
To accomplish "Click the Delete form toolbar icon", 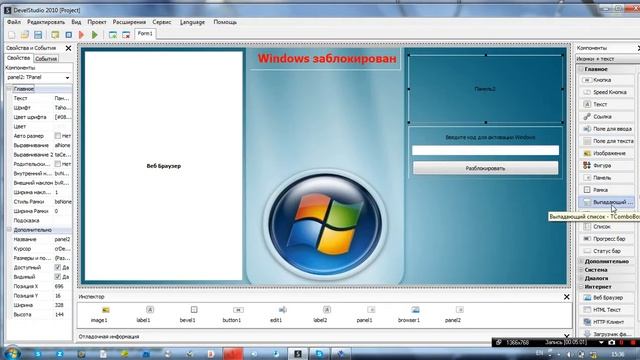I will pos(126,35).
